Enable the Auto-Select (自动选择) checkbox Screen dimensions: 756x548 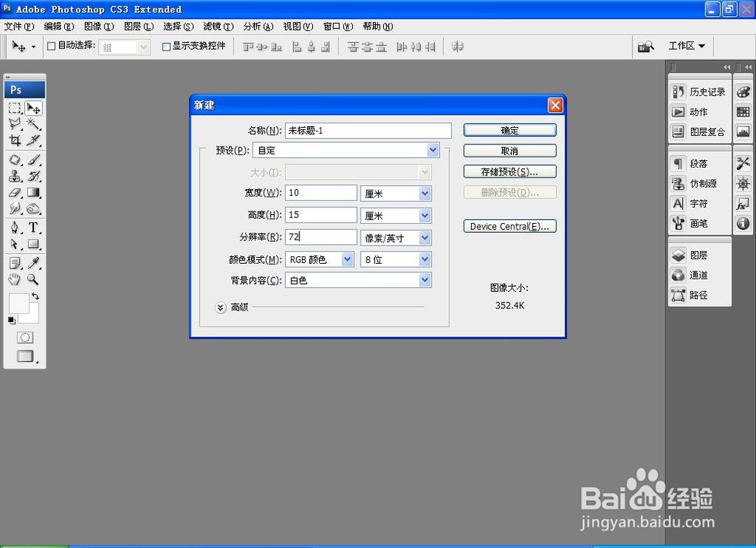51,46
